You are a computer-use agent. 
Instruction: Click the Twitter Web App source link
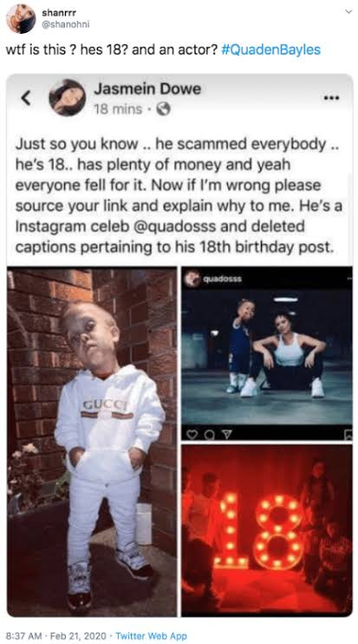(x=151, y=635)
